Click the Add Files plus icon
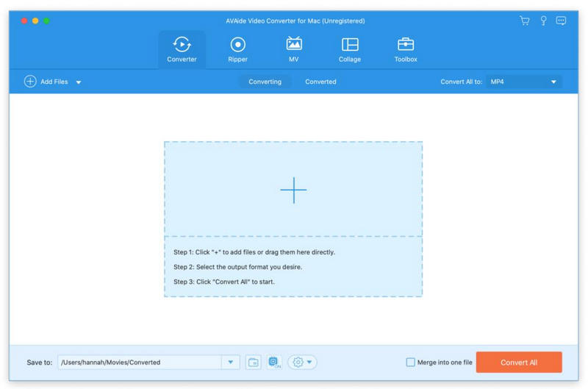Image resolution: width=588 pixels, height=389 pixels. tap(30, 82)
